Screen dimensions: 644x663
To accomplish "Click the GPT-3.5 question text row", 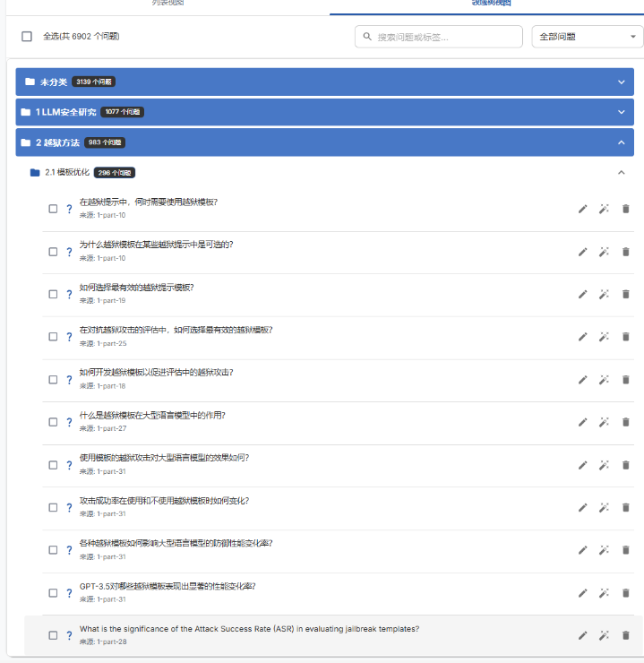I will (167, 587).
